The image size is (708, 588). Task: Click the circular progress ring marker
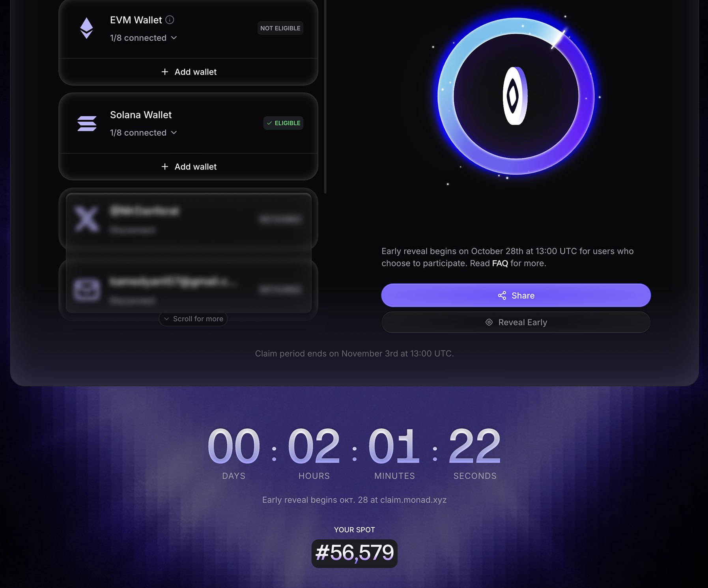click(x=559, y=39)
